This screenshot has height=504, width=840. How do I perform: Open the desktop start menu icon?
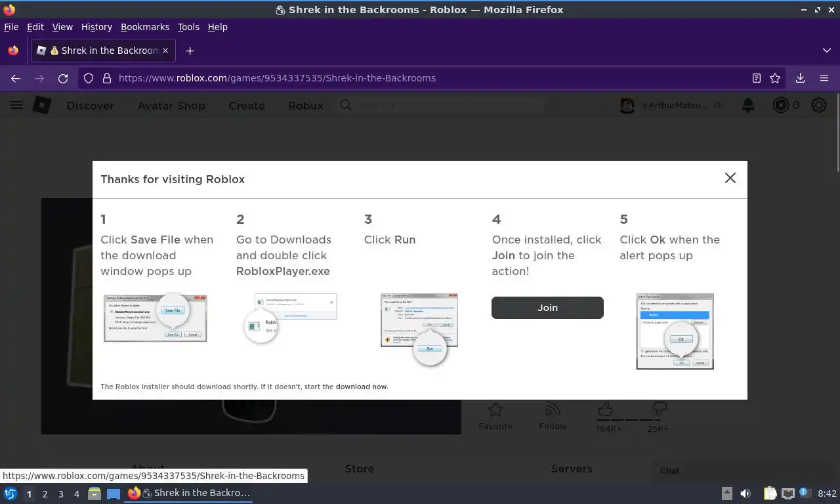coord(10,493)
